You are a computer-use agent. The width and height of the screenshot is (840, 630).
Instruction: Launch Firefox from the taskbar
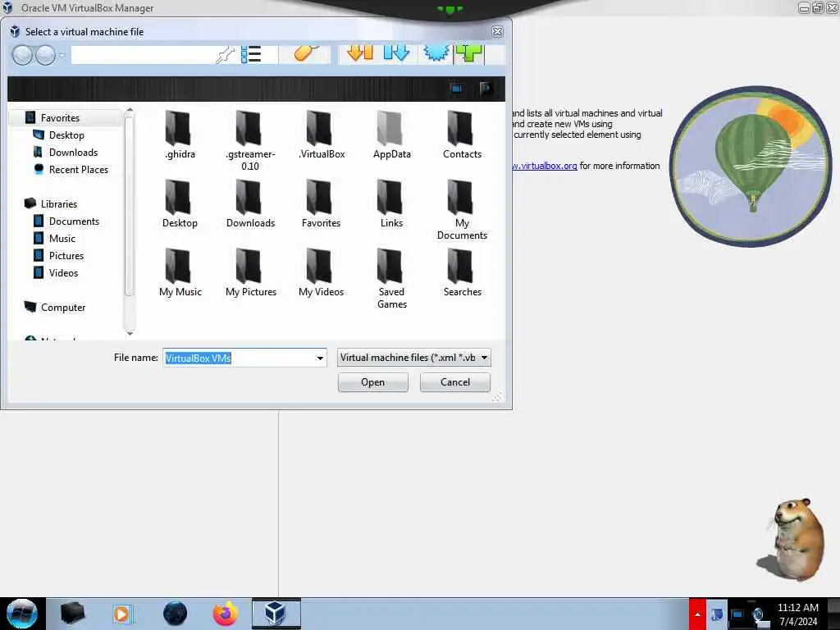click(225, 614)
